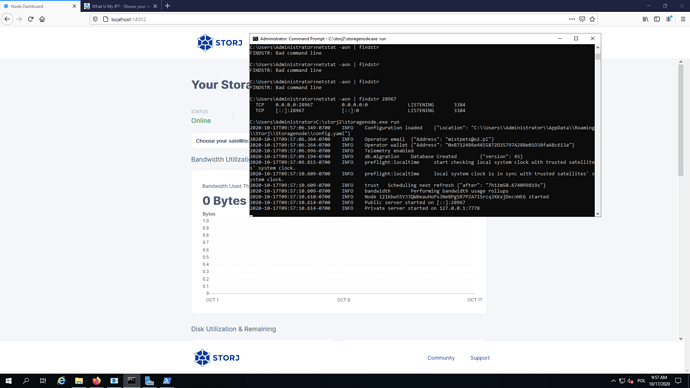The width and height of the screenshot is (690, 388).
Task: Reload the Node Dashboard page
Action: click(30, 19)
